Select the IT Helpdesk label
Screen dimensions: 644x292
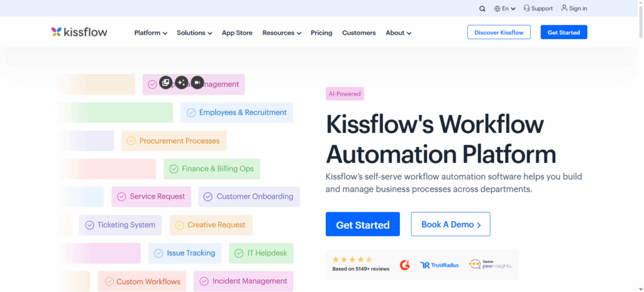[x=267, y=253]
